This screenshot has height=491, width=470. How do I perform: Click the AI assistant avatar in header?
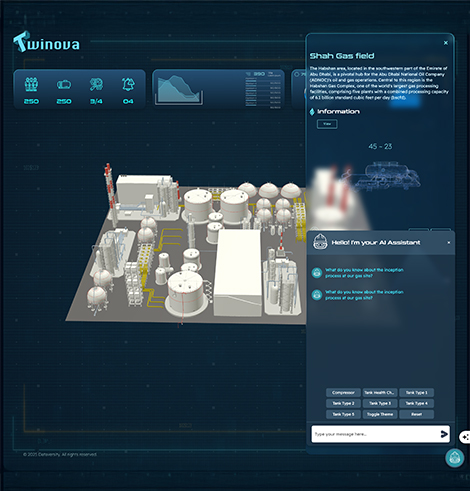point(320,242)
